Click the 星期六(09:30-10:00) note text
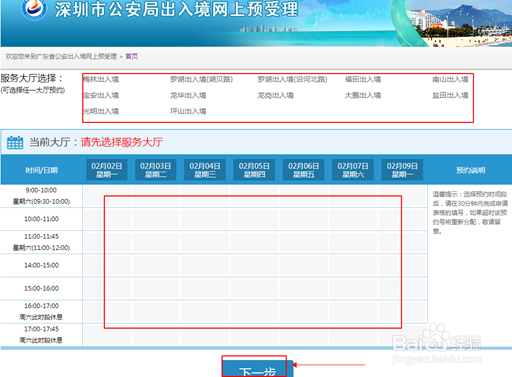Image resolution: width=512 pixels, height=377 pixels. point(41,201)
